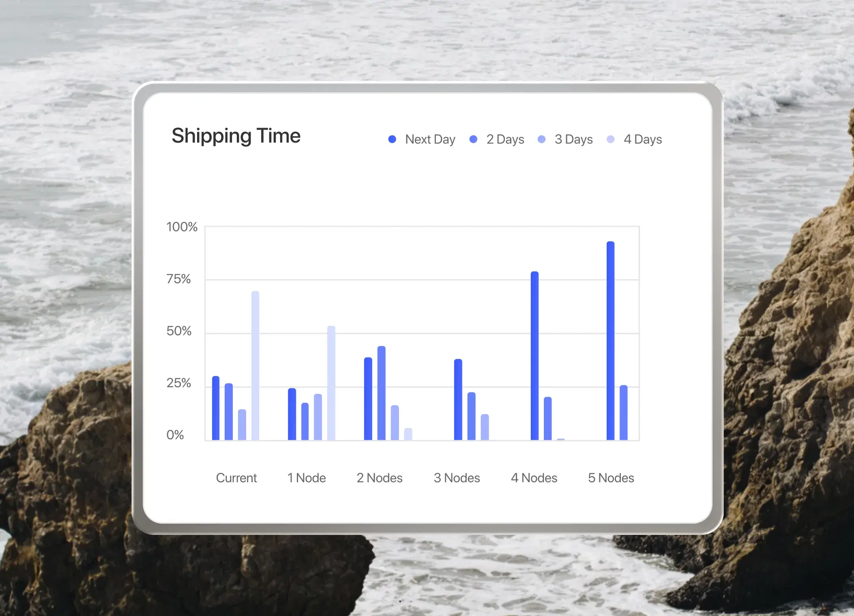Click the Shipping Time chart title
The image size is (854, 616).
tap(236, 136)
